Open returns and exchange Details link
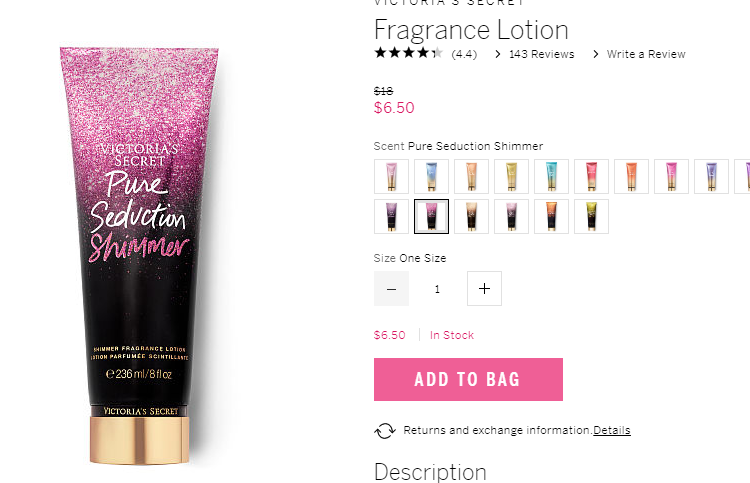 point(612,430)
